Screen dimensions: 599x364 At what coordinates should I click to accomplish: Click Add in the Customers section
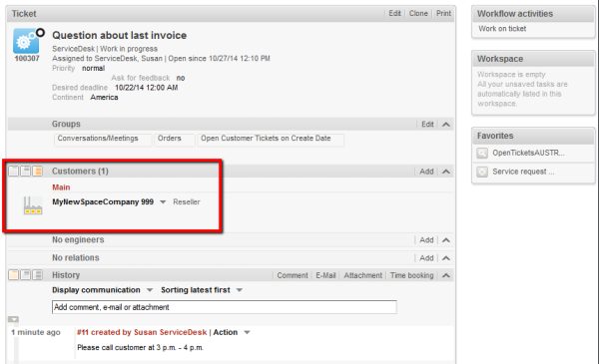pyautogui.click(x=426, y=172)
